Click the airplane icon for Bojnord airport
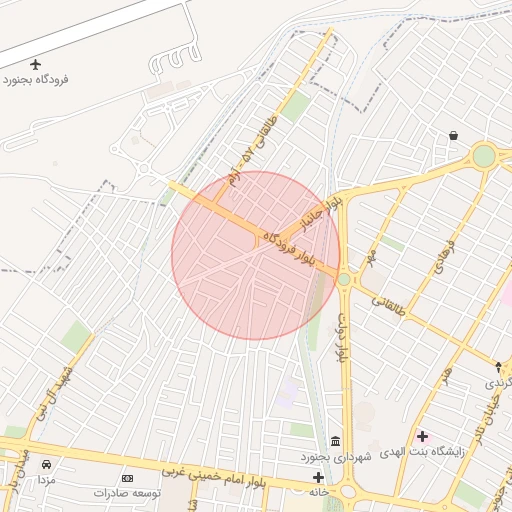This screenshot has width=512, height=512. click(35, 64)
